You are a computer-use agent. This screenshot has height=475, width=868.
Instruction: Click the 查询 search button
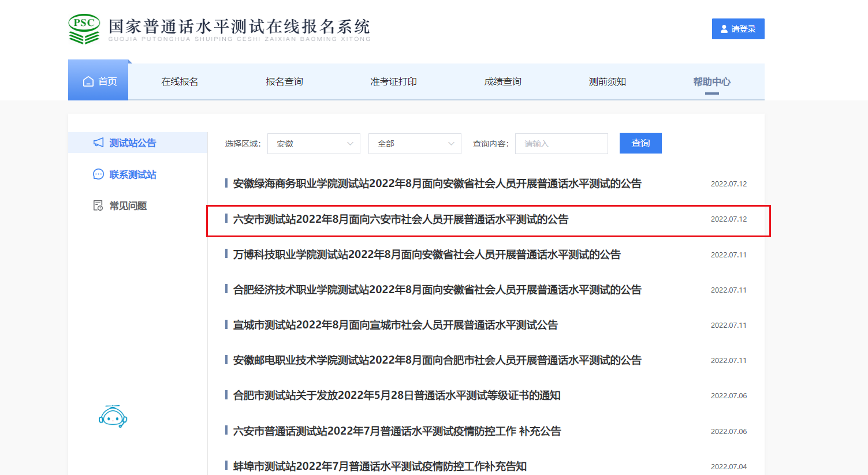tap(640, 143)
